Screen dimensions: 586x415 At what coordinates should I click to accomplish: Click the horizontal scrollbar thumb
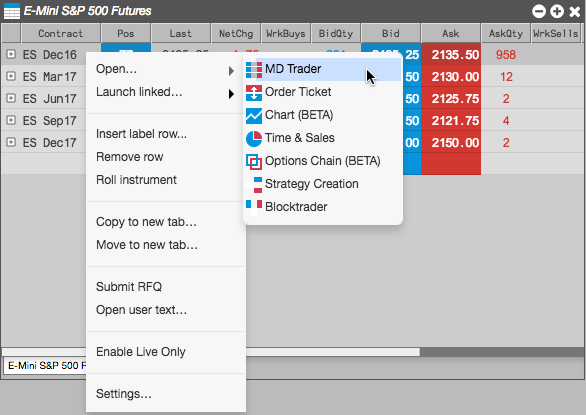point(333,352)
